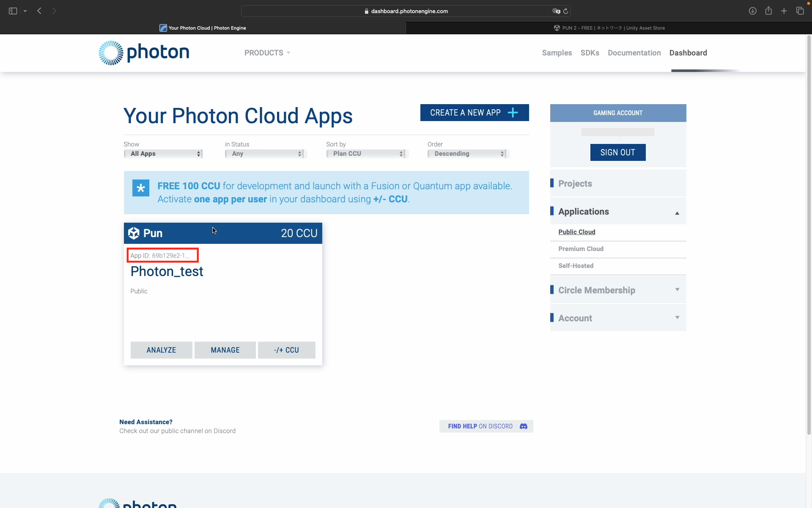Click the GAMING ACCOUNT header

point(618,113)
